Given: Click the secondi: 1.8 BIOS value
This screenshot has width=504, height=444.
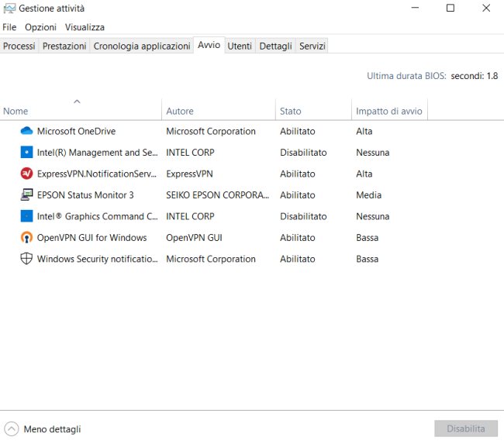Looking at the screenshot, I should pyautogui.click(x=475, y=76).
